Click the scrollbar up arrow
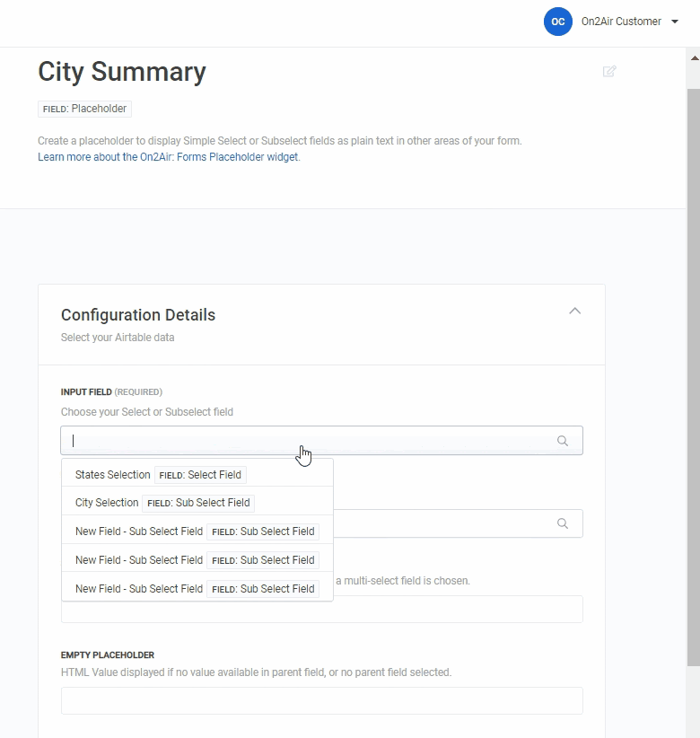Image resolution: width=700 pixels, height=738 pixels. point(694,57)
